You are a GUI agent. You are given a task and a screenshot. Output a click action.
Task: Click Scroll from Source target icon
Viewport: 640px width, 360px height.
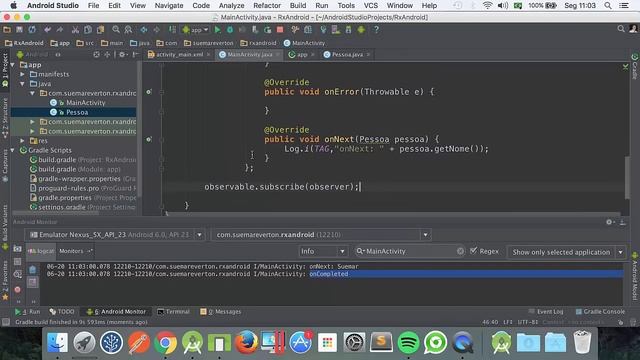(x=96, y=54)
